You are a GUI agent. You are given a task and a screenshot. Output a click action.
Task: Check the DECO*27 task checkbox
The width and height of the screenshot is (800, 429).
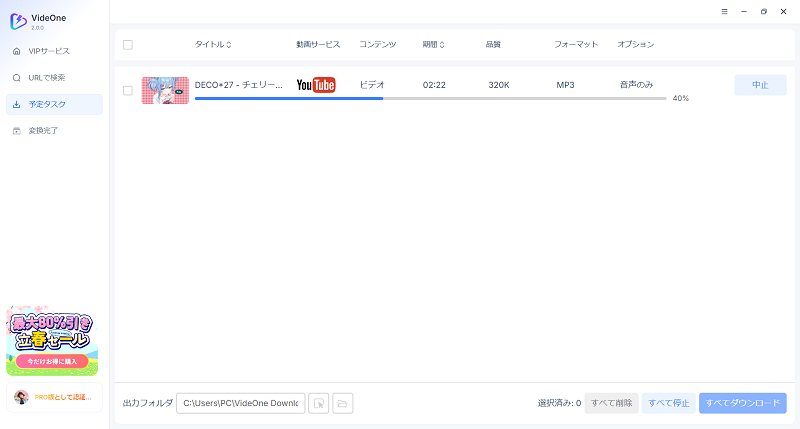(127, 91)
